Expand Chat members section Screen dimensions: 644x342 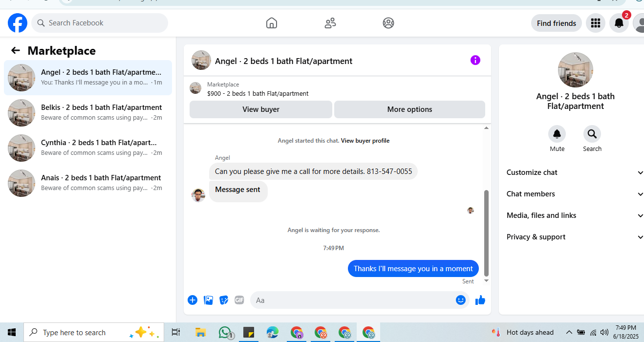[575, 194]
